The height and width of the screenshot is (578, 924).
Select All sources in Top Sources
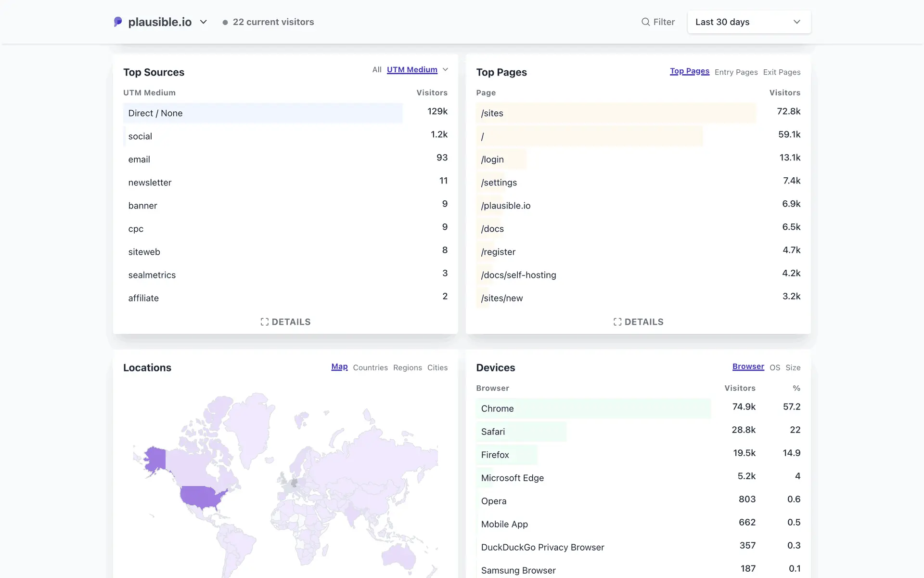coord(376,70)
